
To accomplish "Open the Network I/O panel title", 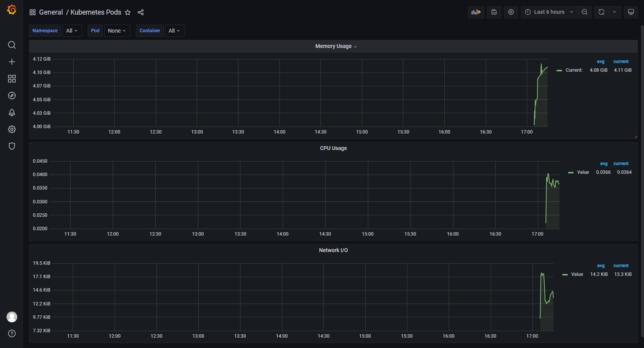I will [x=333, y=250].
